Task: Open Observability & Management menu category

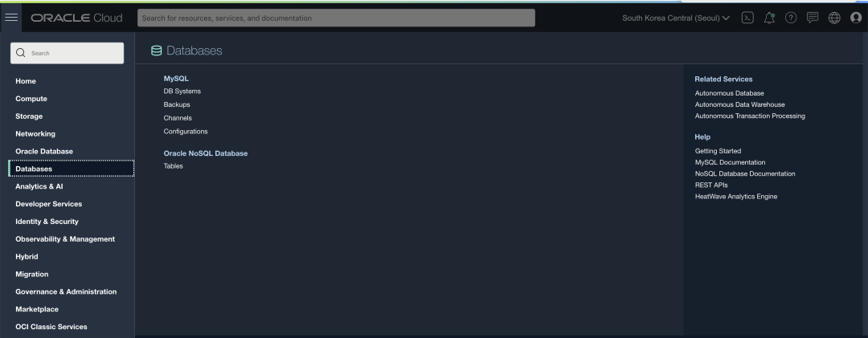Action: (65, 239)
